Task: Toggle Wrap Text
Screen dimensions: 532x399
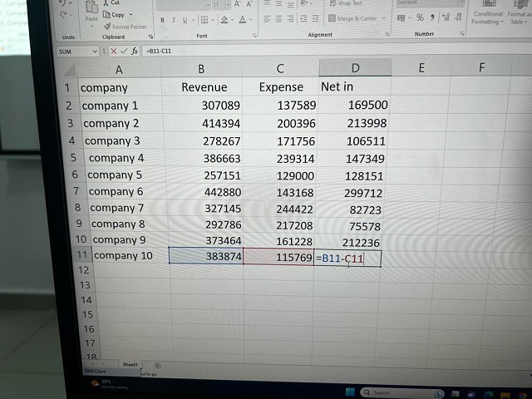Action: [346, 3]
